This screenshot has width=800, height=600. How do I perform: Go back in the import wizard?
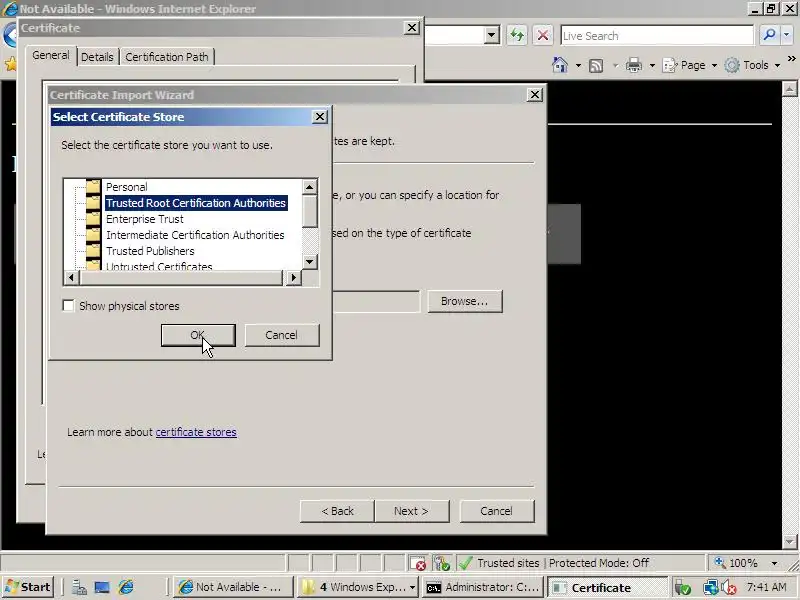tap(337, 511)
